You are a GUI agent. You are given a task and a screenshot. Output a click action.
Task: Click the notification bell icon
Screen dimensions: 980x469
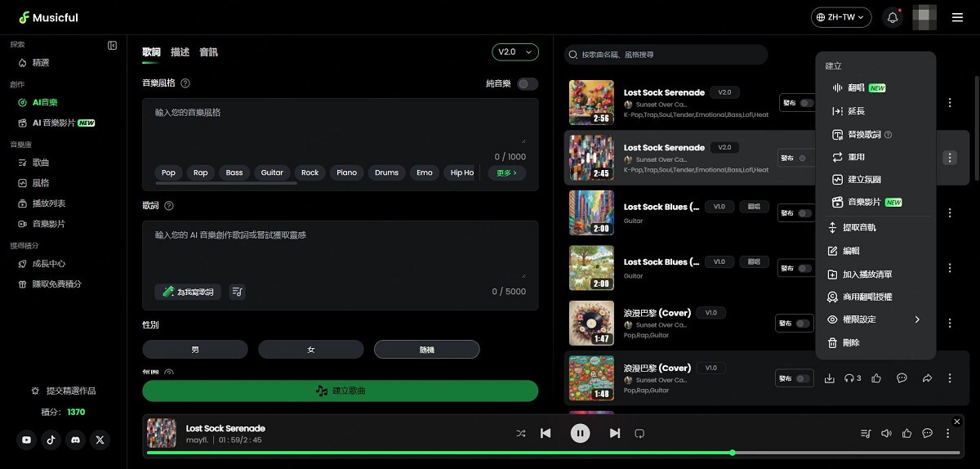tap(892, 17)
